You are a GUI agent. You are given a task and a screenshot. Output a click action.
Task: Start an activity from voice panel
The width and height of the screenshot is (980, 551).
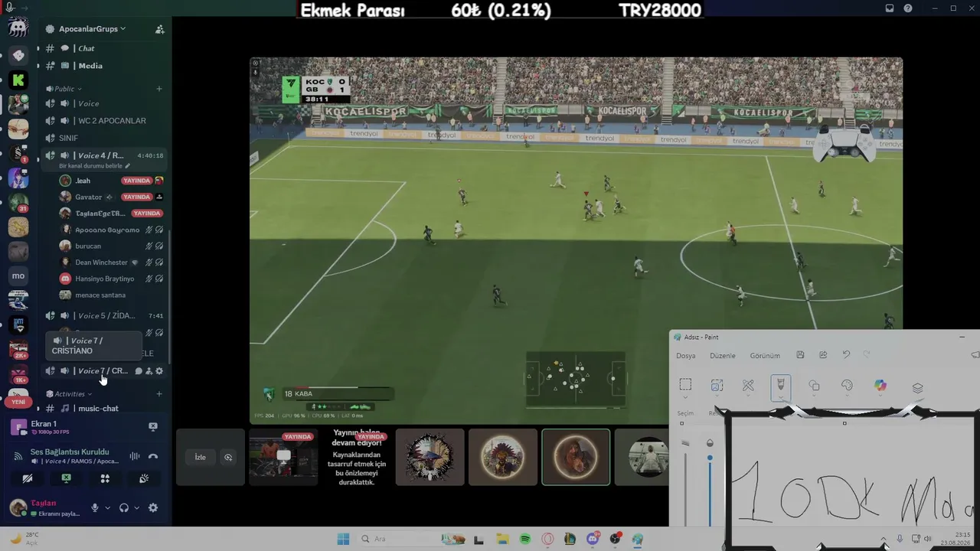(105, 479)
